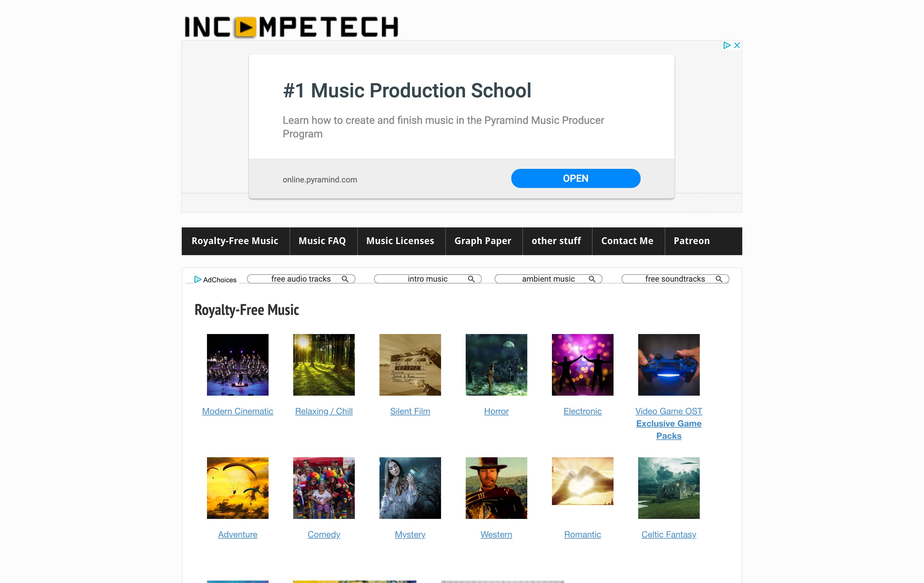Click the Celtic Fantasy castle thumbnail
Screen dimensions: 924x583
coord(668,488)
